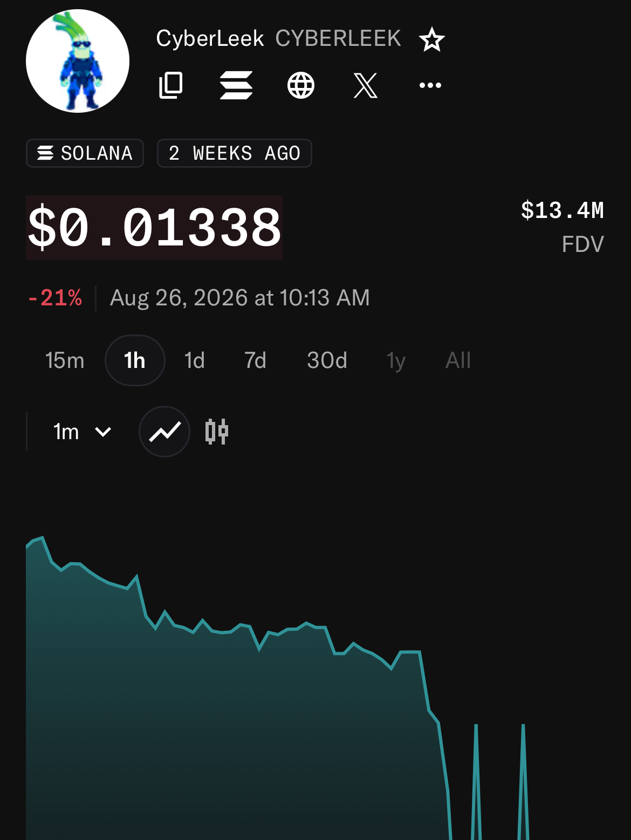Open the token's X profile icon

(366, 85)
